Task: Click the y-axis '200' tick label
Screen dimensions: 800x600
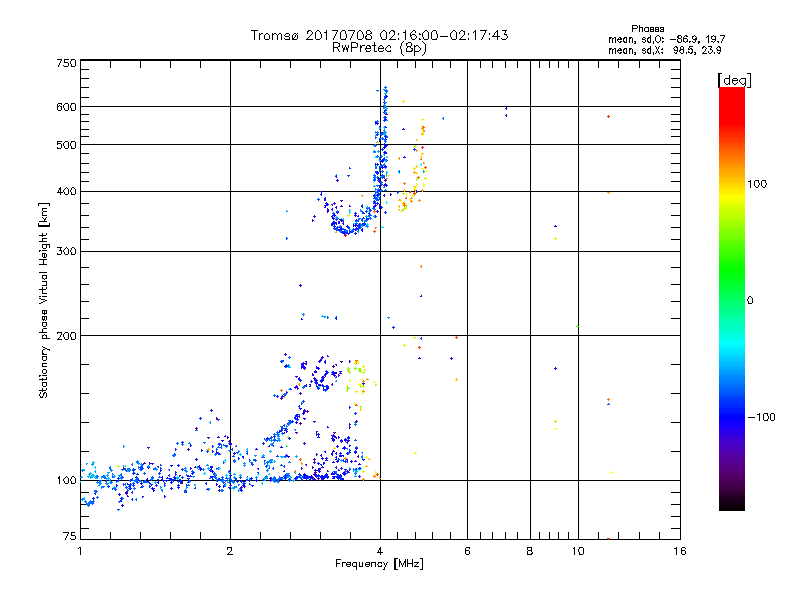Action: click(66, 336)
